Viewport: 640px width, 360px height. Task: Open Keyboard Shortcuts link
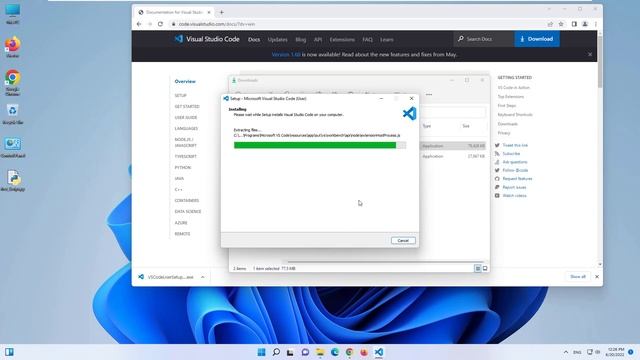click(515, 115)
